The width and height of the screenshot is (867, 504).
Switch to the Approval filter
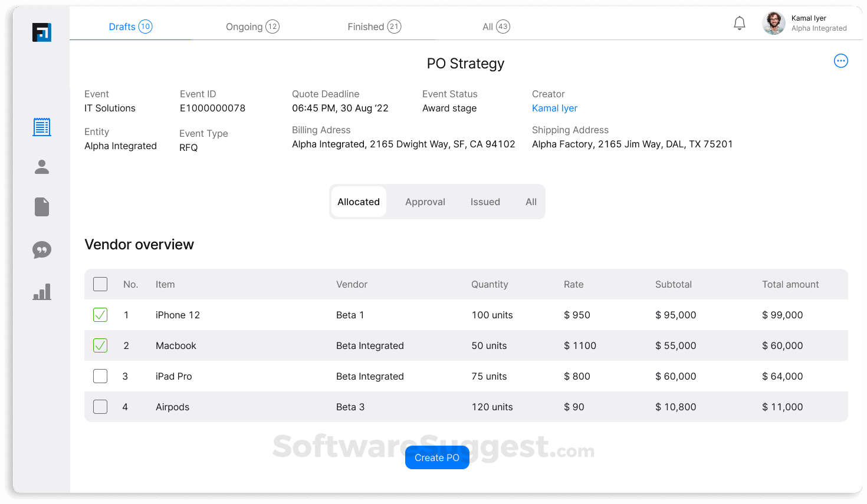pyautogui.click(x=425, y=202)
